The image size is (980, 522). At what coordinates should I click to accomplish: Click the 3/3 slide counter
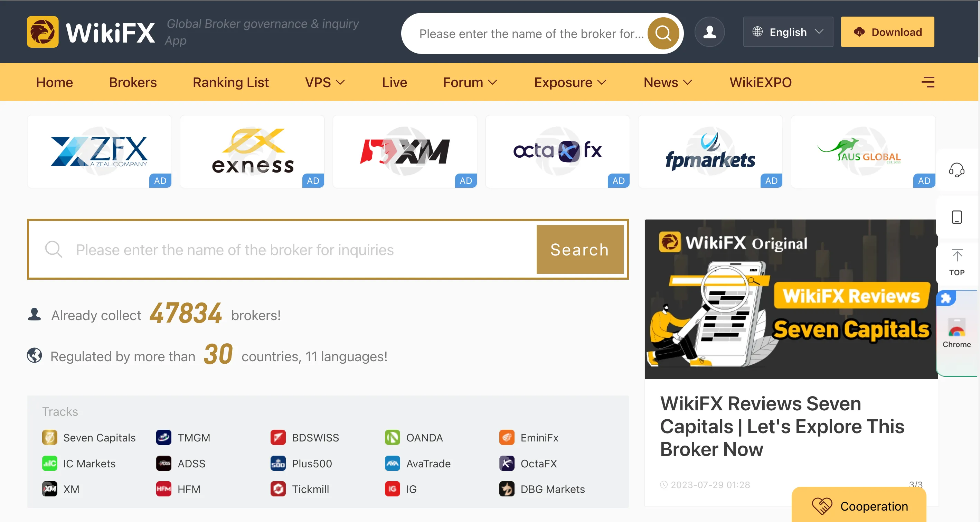pos(916,484)
